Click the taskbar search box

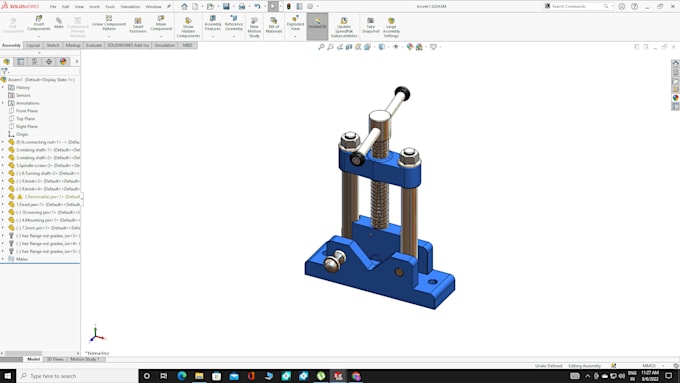point(77,376)
